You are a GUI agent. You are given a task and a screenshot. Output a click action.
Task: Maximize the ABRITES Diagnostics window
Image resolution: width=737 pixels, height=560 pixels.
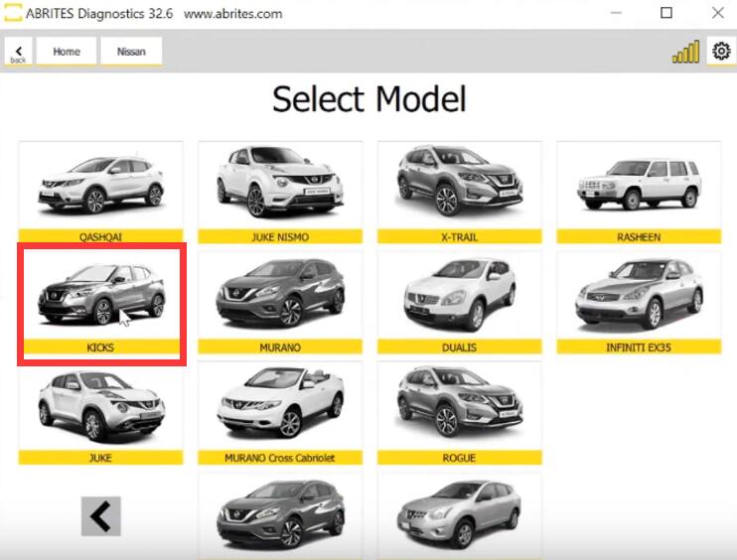tap(666, 13)
